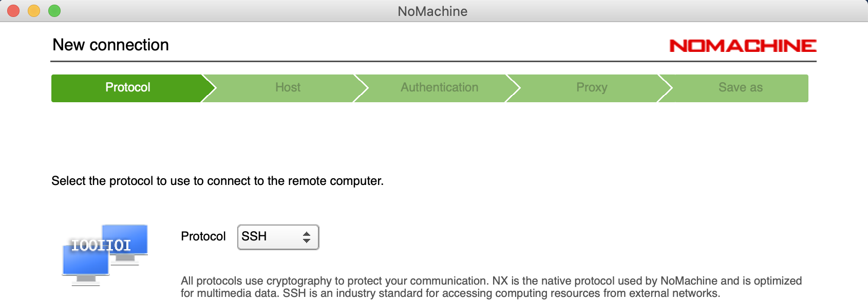Open the Protocol SSH dropdown
This screenshot has width=868, height=300.
(277, 237)
